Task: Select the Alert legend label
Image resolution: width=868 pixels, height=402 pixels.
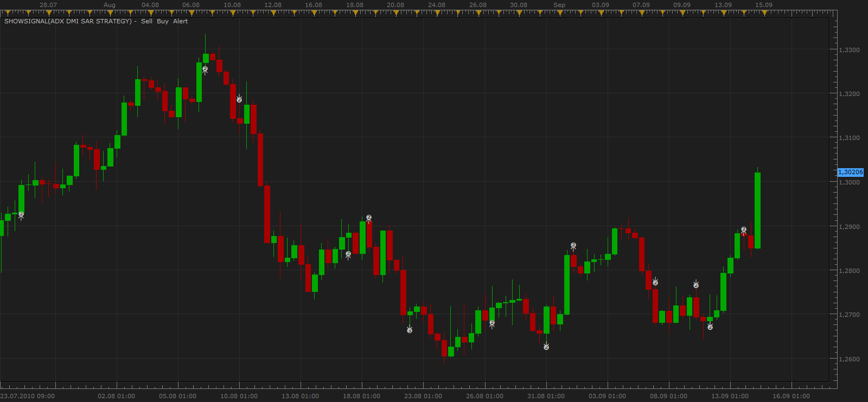Action: click(180, 21)
